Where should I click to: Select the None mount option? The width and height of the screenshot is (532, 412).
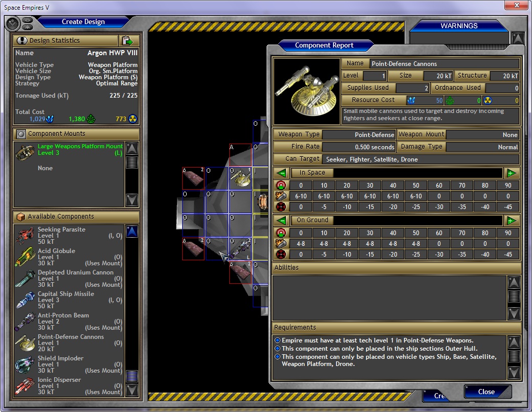point(45,168)
